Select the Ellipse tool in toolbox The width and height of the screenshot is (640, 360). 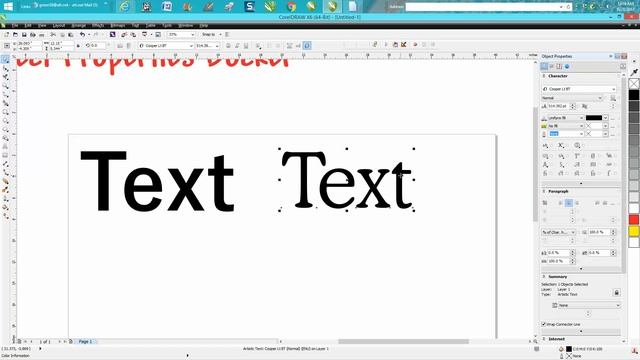[x=5, y=121]
